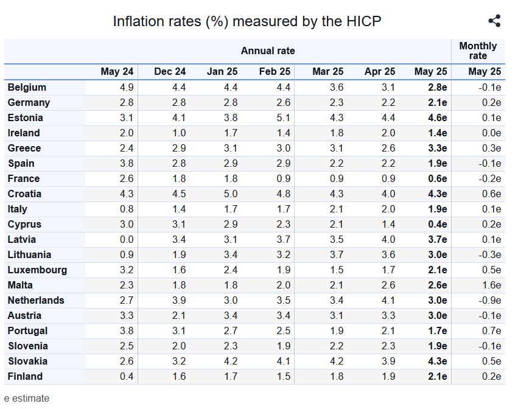Screen dimensions: 532x409
Task: Select the Croatia row label
Action: (x=24, y=194)
